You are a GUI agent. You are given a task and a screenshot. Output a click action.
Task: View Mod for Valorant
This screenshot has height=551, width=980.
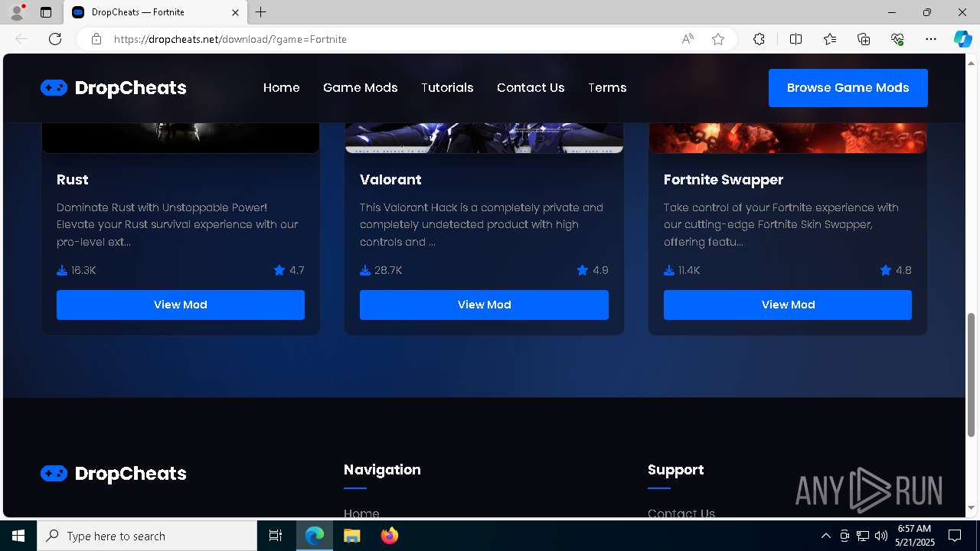point(484,305)
